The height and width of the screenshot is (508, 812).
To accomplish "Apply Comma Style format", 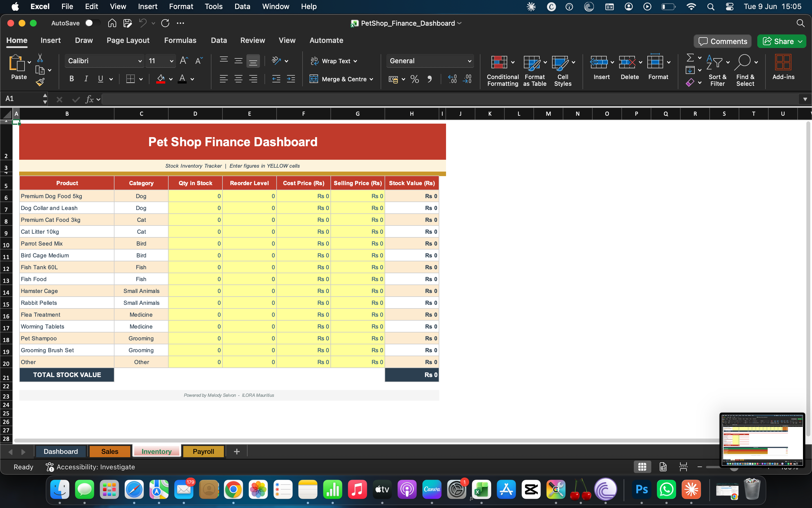I will pyautogui.click(x=429, y=79).
